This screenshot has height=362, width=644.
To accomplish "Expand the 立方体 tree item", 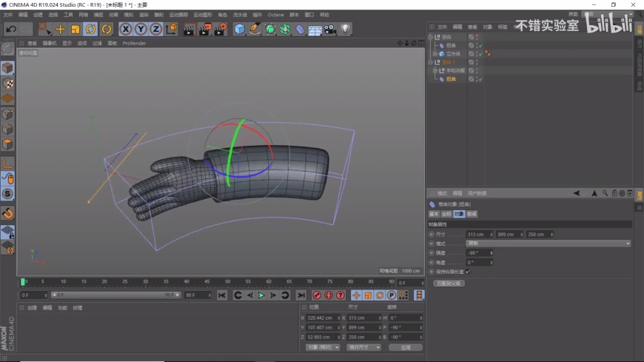I will coord(435,54).
